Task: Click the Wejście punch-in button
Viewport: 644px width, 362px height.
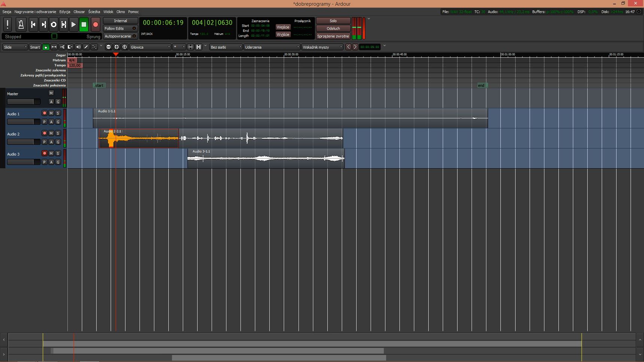Action: pos(283,27)
